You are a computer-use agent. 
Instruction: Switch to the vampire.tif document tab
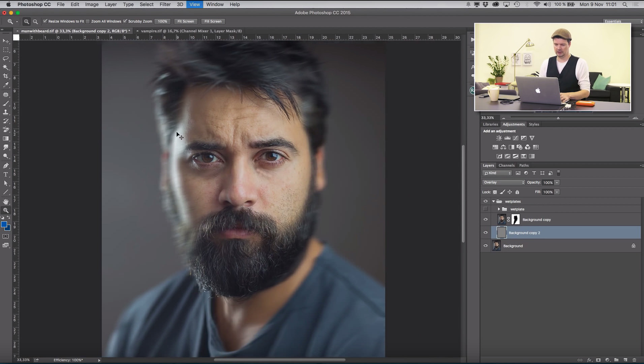(x=191, y=31)
